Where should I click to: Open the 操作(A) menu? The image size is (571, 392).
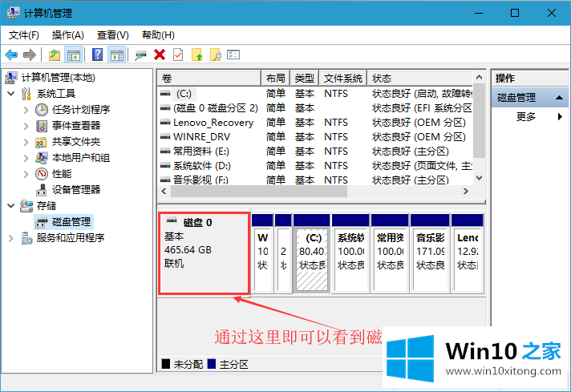68,35
